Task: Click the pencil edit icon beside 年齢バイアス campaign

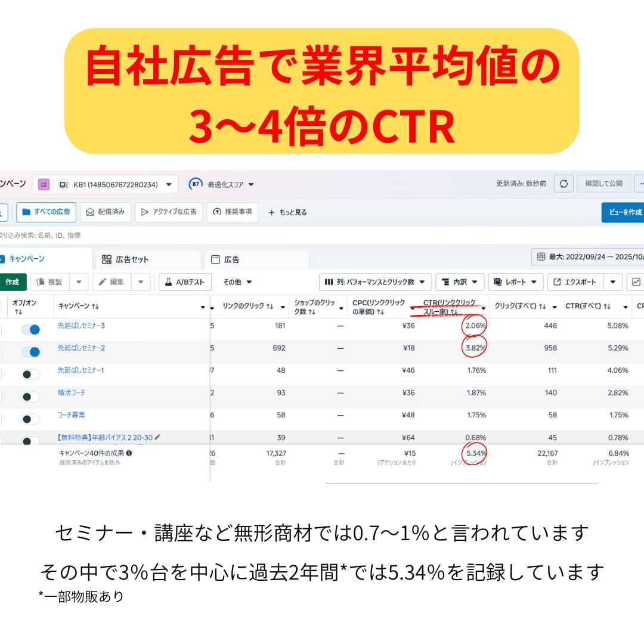Action: point(157,437)
